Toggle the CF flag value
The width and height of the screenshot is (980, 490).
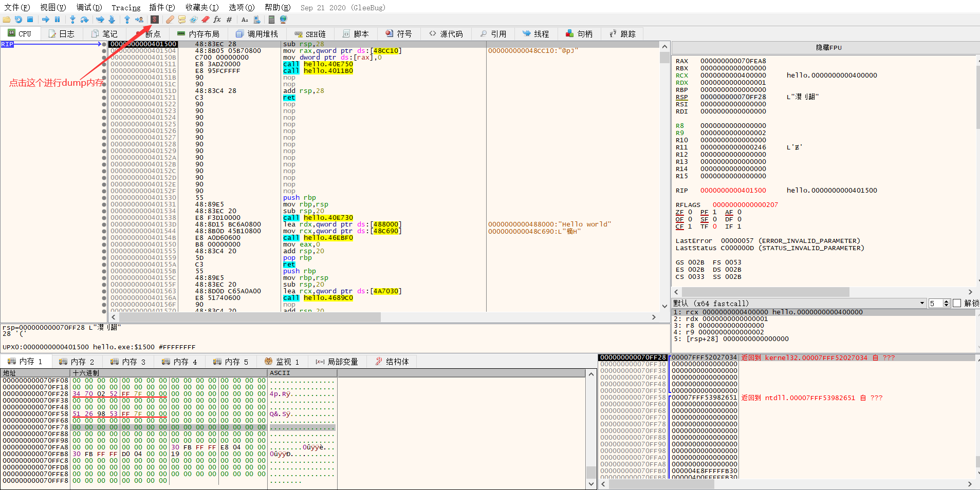(x=690, y=227)
